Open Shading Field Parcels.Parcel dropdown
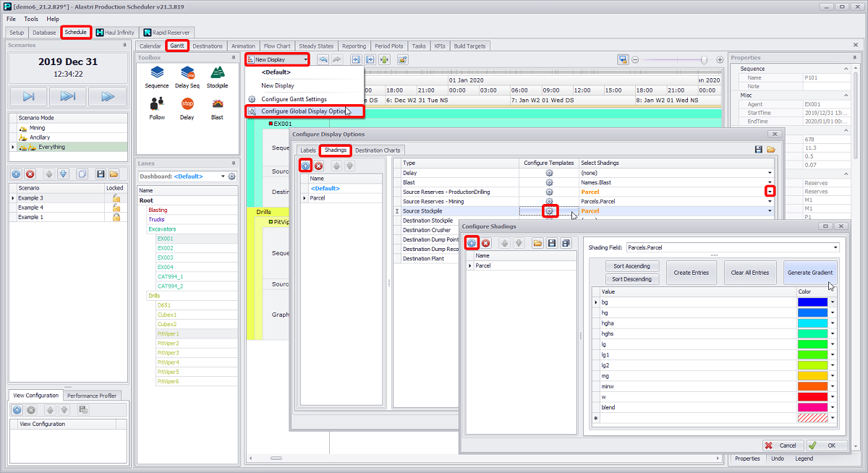This screenshot has width=868, height=473. [835, 247]
